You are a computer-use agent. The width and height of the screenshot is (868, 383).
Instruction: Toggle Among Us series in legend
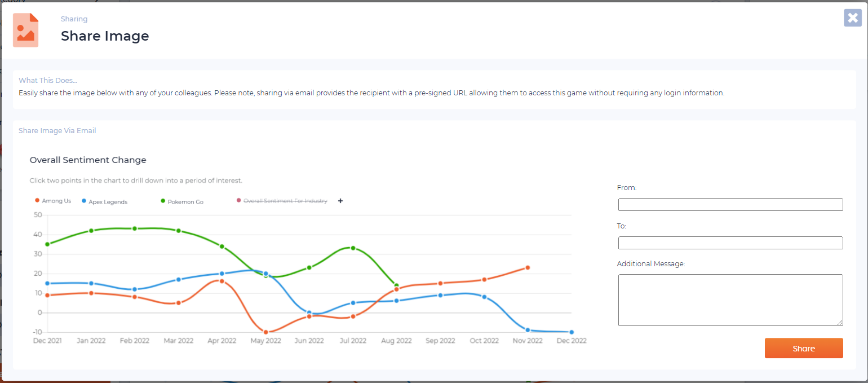[x=53, y=201]
